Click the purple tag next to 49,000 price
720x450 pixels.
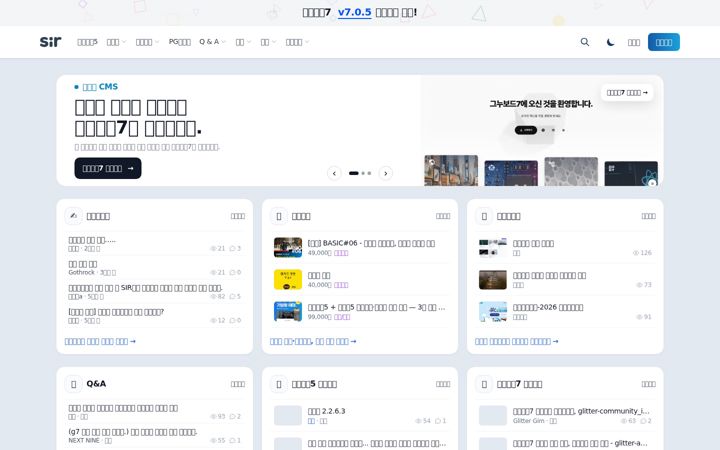point(341,253)
